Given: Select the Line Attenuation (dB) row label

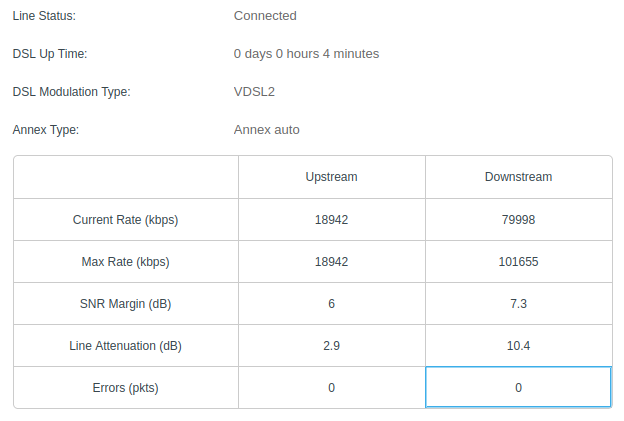Looking at the screenshot, I should 125,346.
